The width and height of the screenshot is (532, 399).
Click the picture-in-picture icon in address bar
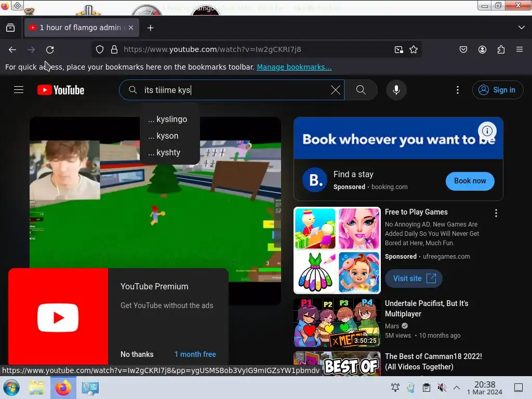coord(398,49)
